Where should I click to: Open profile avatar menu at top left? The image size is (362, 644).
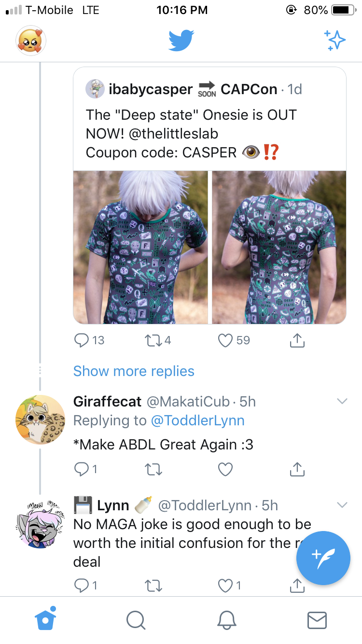[x=31, y=41]
